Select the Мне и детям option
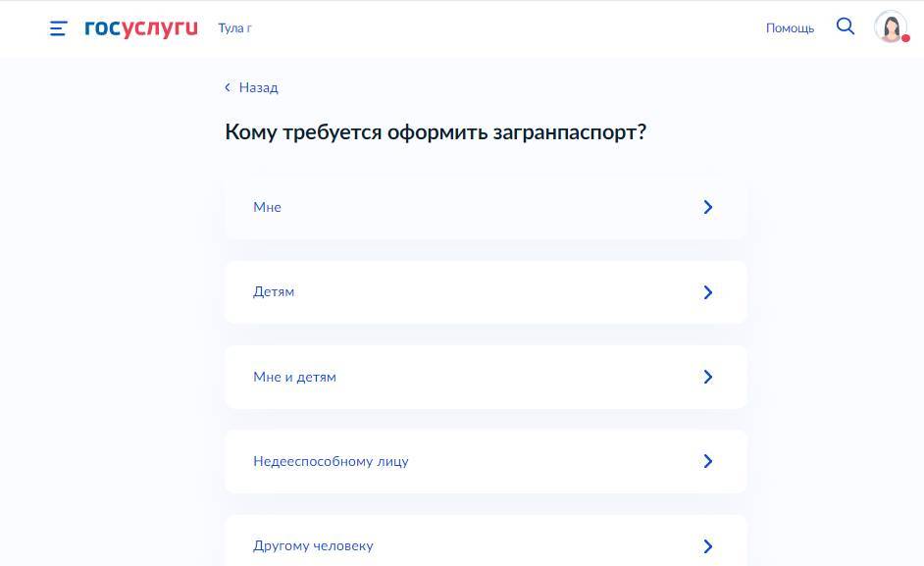Viewport: 924px width, 566px height. pyautogui.click(x=294, y=377)
